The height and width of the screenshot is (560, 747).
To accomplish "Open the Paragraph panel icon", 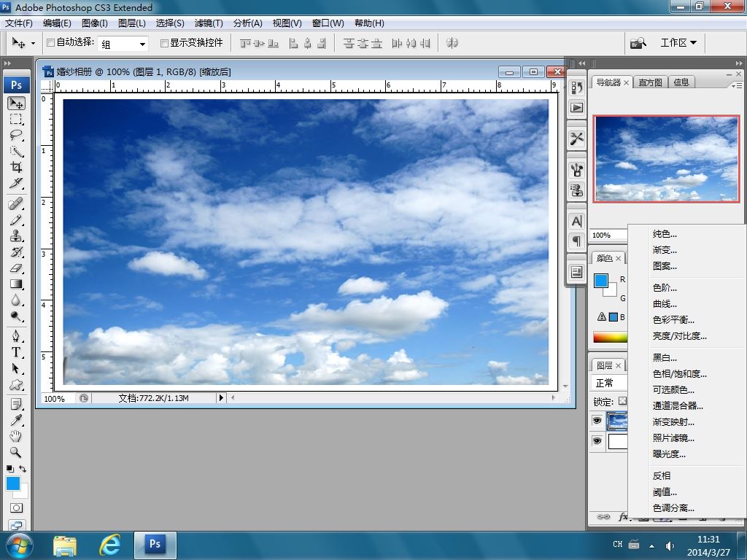I will point(577,241).
